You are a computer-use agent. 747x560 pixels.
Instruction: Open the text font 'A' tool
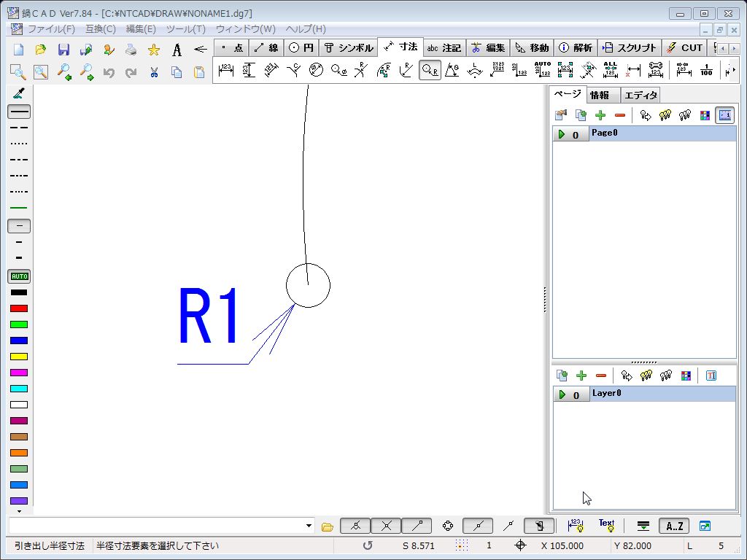177,49
